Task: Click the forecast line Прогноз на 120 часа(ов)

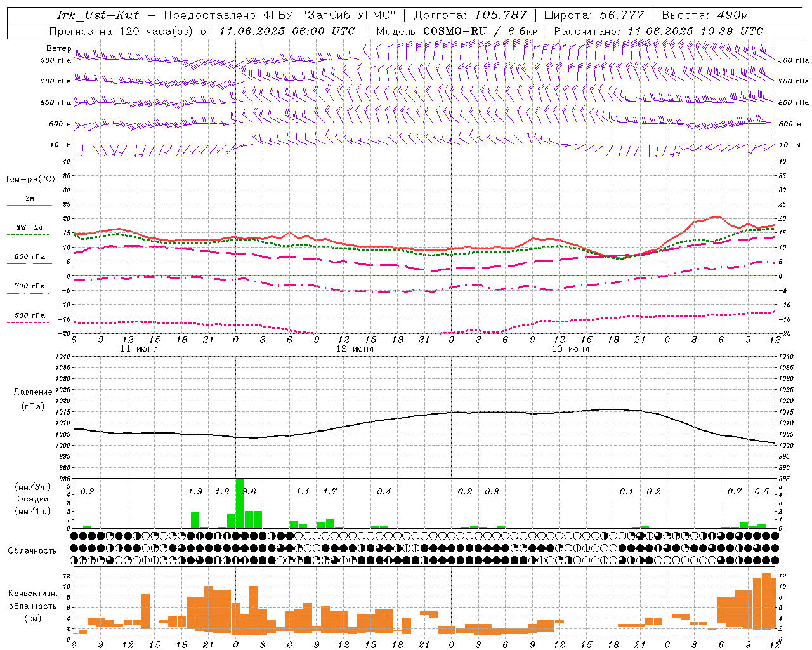Action: tap(122, 31)
